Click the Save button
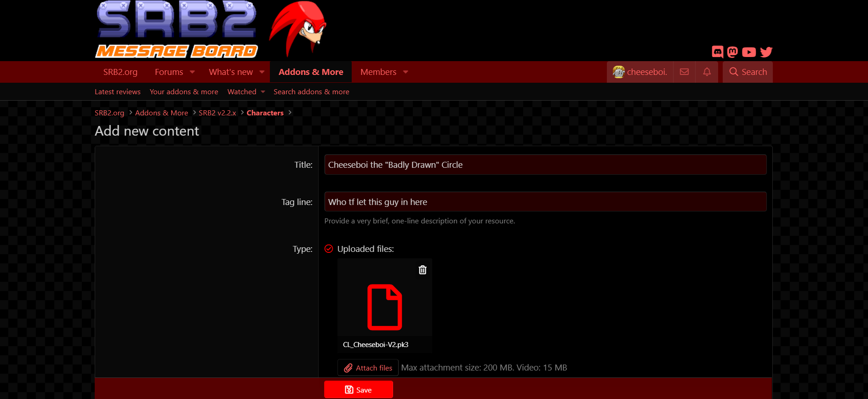Image resolution: width=868 pixels, height=399 pixels. 359,390
